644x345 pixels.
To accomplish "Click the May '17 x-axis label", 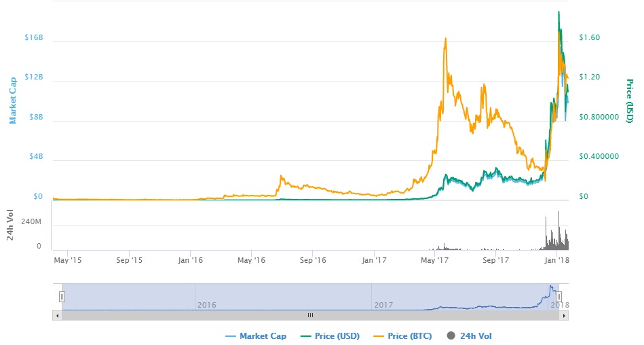I will 434,259.
